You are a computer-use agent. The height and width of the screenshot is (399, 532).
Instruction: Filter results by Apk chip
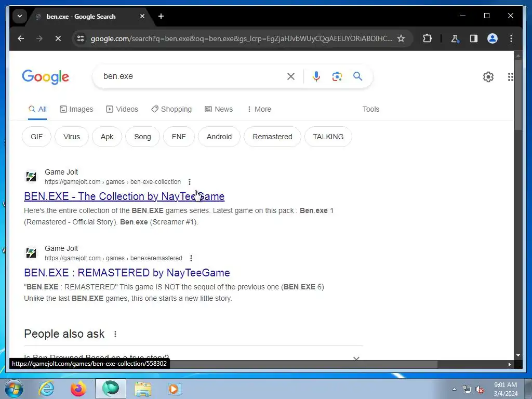tap(107, 137)
